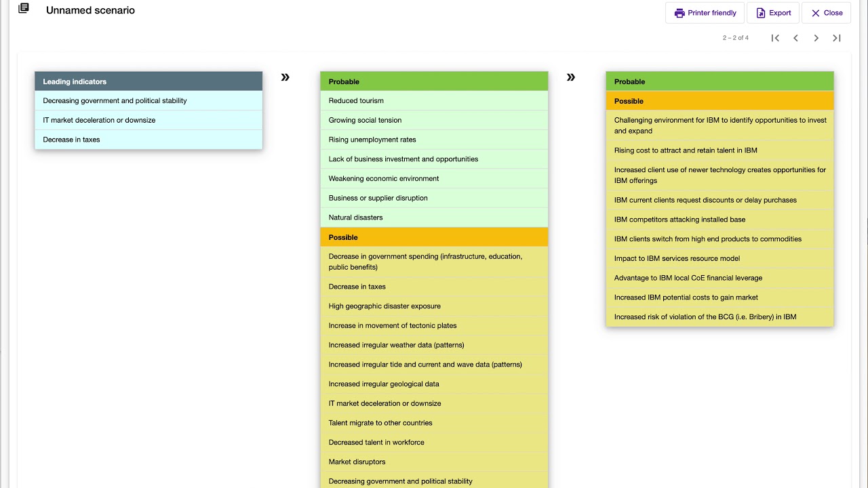This screenshot has height=488, width=868.
Task: Select the Leading indicators header
Action: 149,81
